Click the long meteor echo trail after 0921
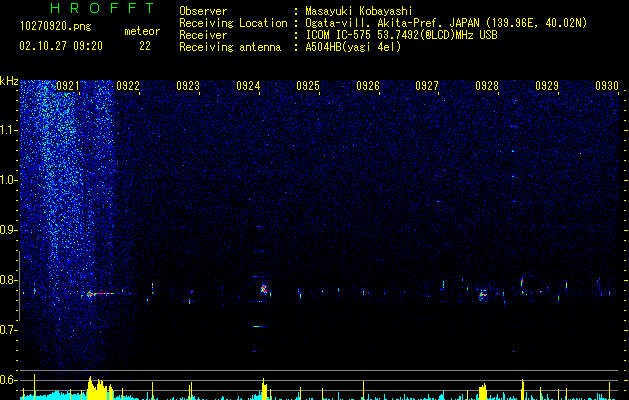Viewport: 629px width, 400px height. point(101,294)
